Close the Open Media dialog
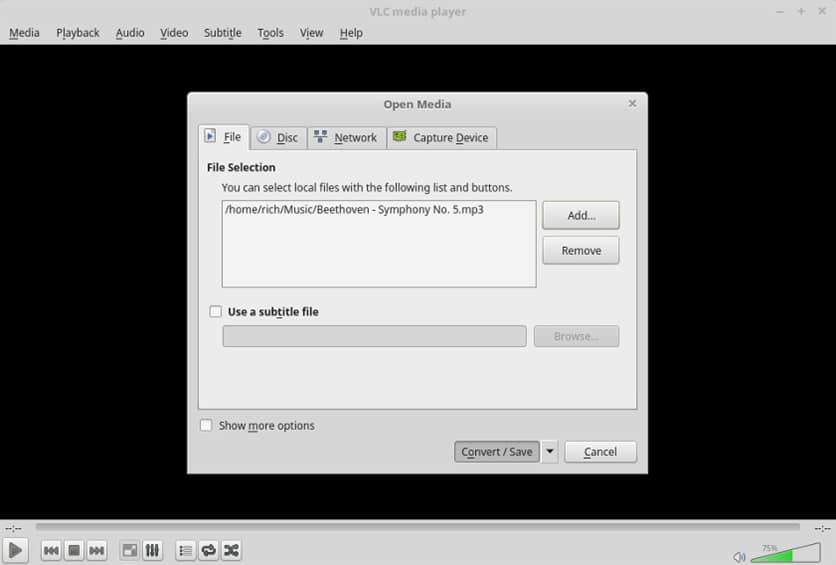This screenshot has width=836, height=565. tap(632, 103)
